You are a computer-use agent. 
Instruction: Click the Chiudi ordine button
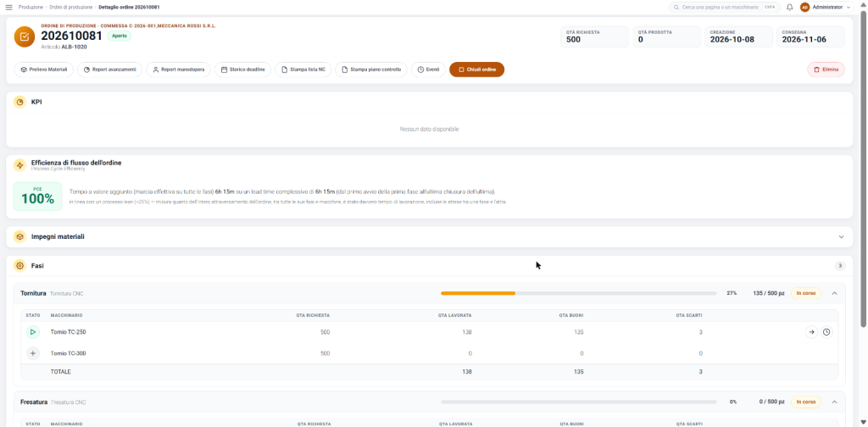tap(476, 69)
